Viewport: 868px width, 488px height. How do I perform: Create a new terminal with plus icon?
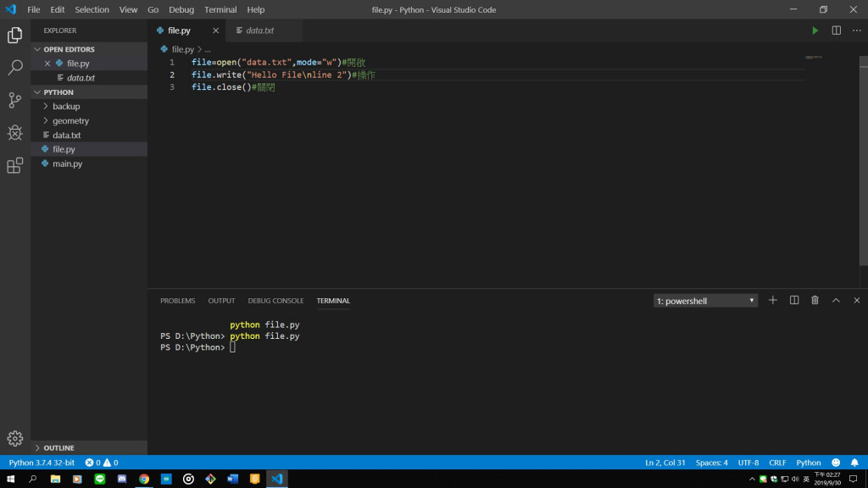(x=773, y=301)
